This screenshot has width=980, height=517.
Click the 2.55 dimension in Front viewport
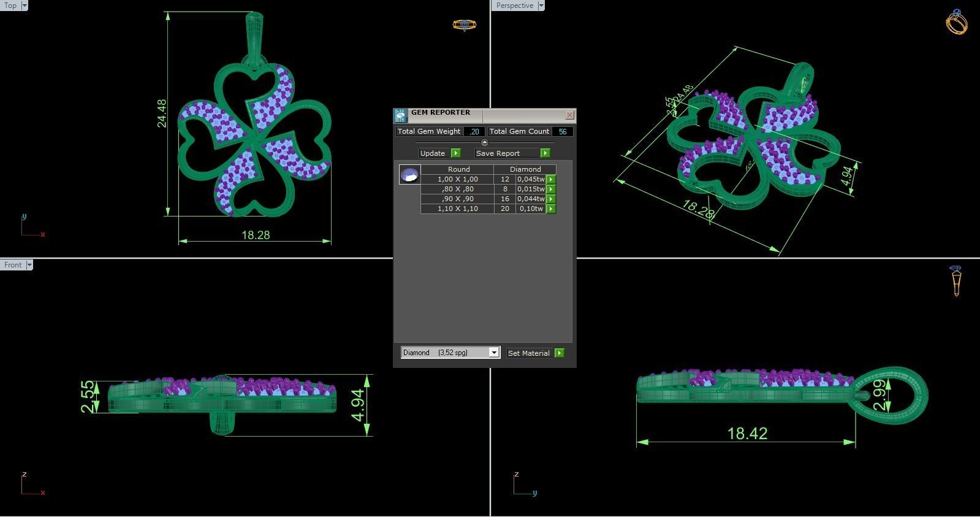88,397
